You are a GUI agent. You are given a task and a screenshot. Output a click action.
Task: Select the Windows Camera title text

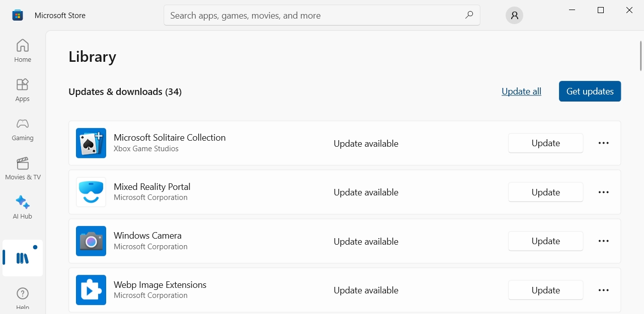147,235
